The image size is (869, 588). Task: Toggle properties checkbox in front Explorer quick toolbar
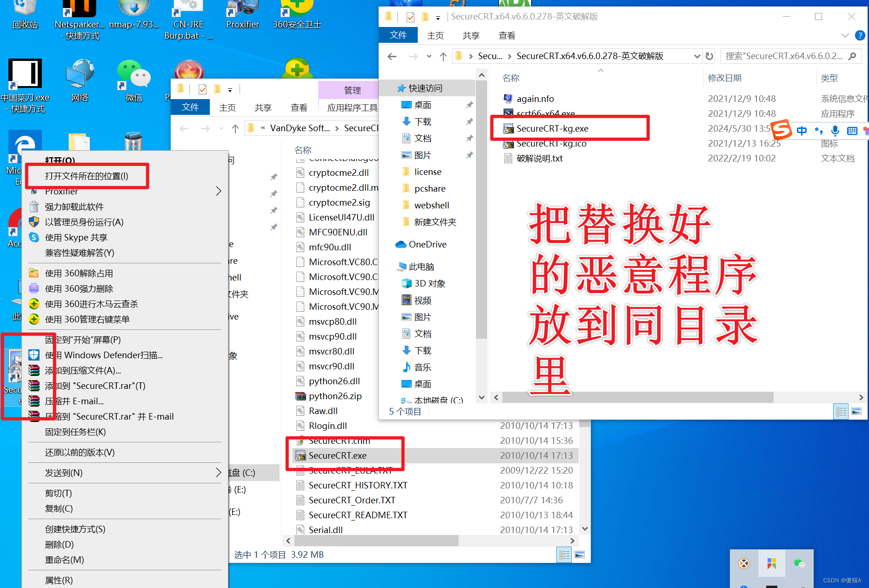410,17
